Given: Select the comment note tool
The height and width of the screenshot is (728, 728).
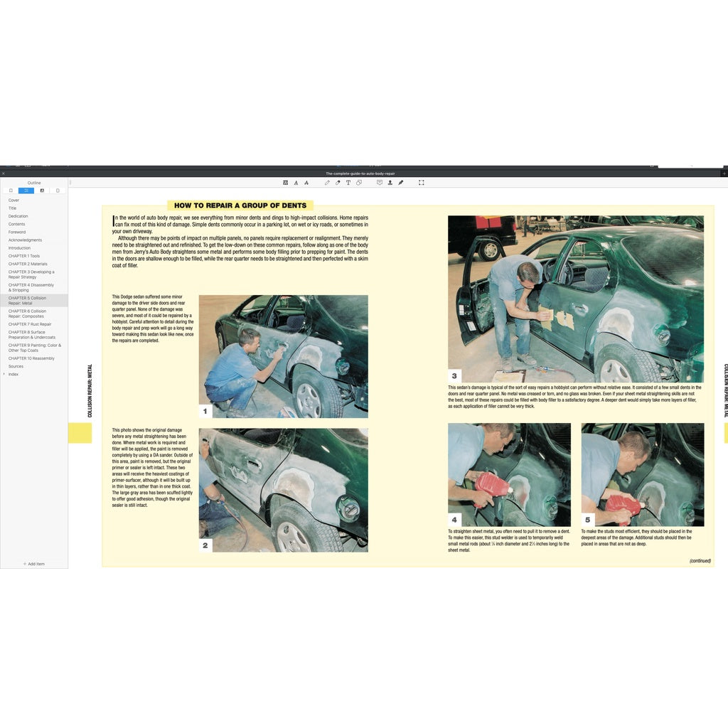Looking at the screenshot, I should [380, 183].
